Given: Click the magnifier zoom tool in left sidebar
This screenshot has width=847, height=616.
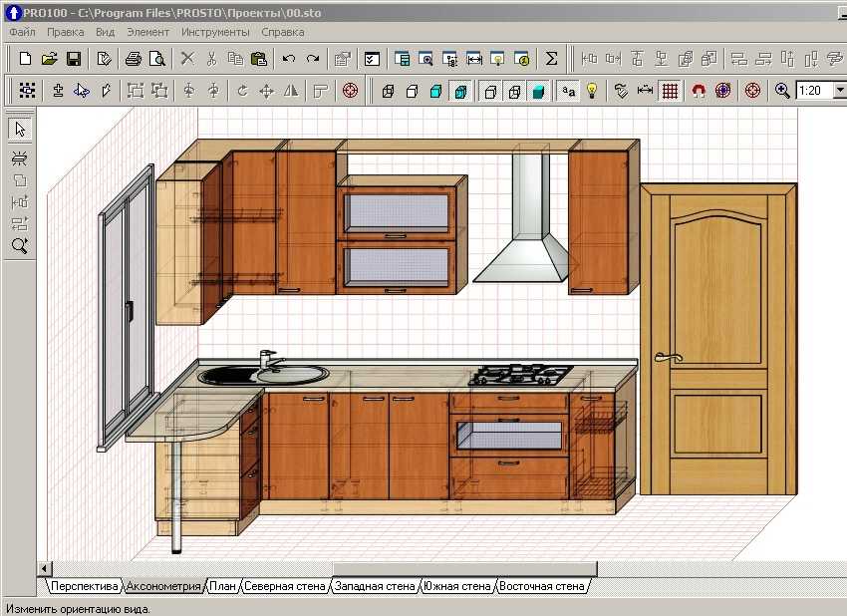Looking at the screenshot, I should click(20, 245).
